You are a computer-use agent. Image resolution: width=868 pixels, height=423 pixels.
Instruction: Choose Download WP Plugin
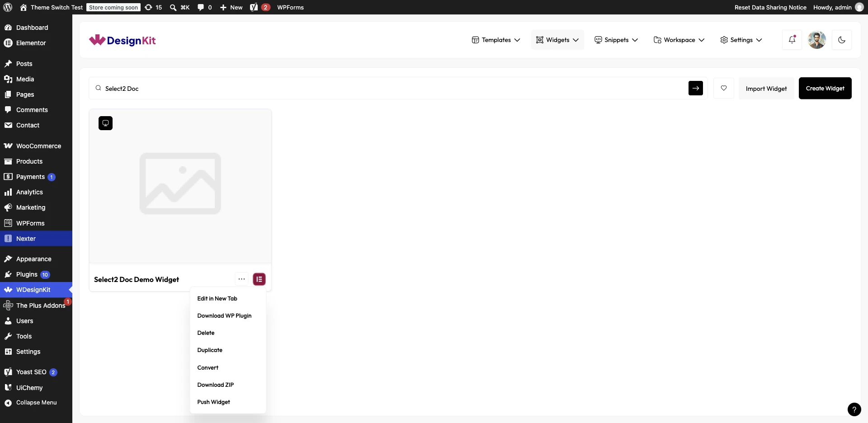tap(228, 316)
